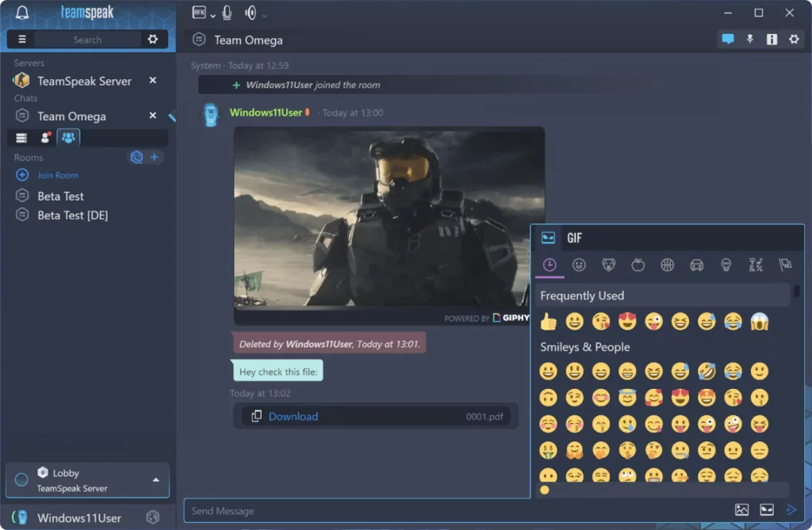This screenshot has width=812, height=530.
Task: Show room info panel
Action: [x=772, y=40]
